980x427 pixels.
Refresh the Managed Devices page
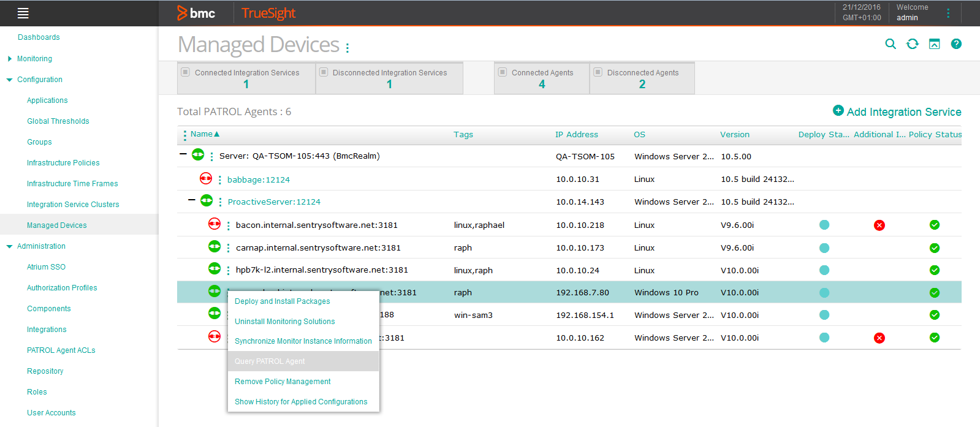coord(913,44)
